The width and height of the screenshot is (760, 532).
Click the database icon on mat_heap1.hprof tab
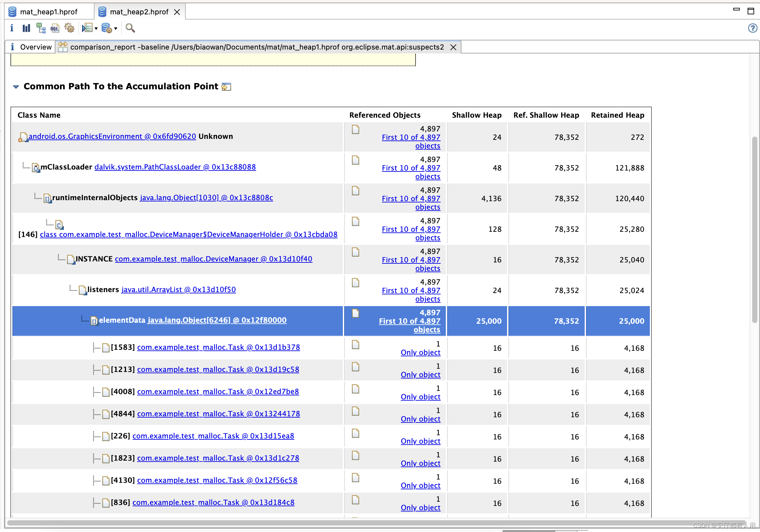(12, 12)
